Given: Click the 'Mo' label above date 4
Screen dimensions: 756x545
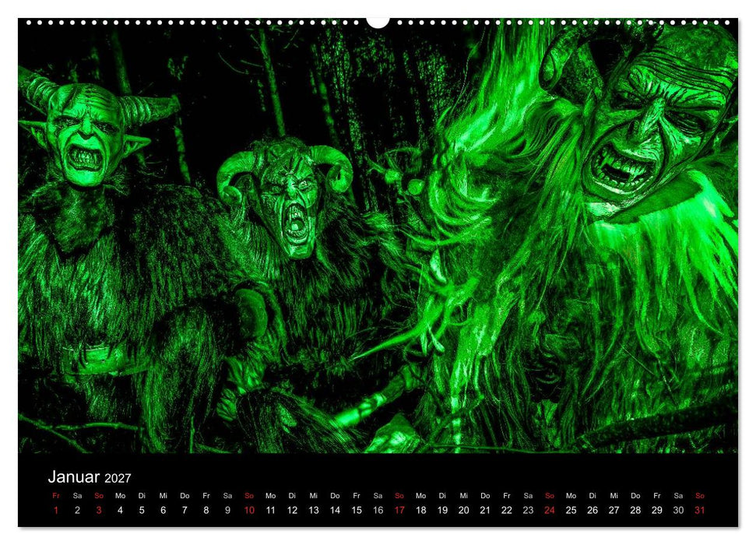Looking at the screenshot, I should (120, 496).
